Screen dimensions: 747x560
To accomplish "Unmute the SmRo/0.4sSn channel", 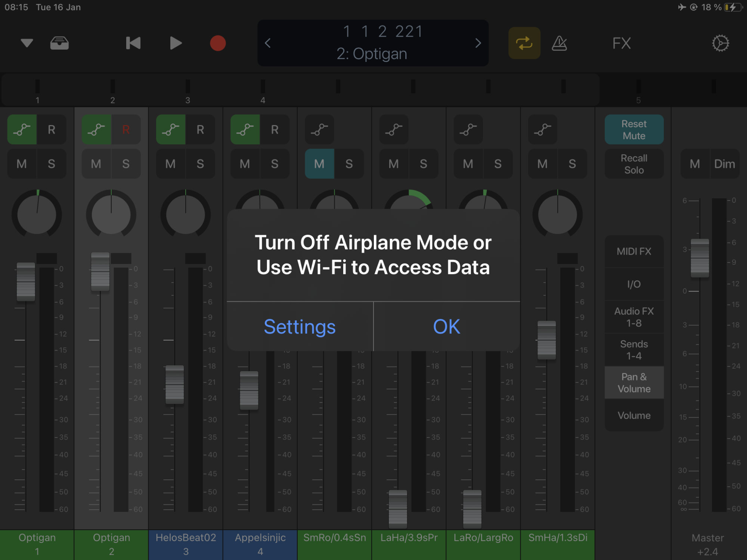I will [x=319, y=164].
